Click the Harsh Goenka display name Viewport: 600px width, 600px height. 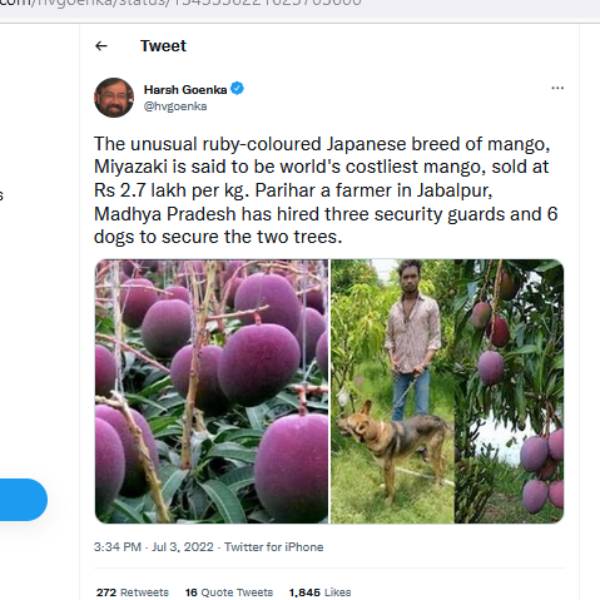click(x=185, y=89)
